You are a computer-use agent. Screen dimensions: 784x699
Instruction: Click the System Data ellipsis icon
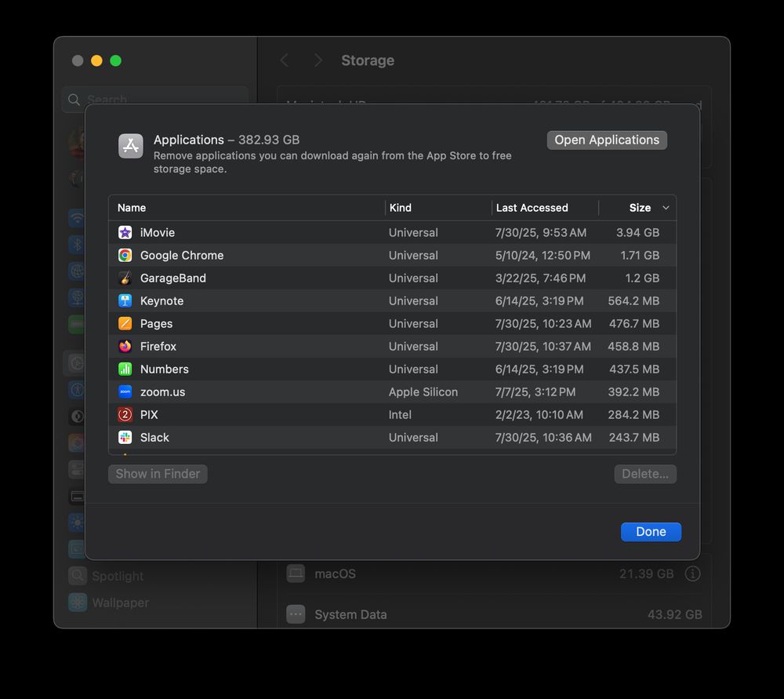point(296,614)
